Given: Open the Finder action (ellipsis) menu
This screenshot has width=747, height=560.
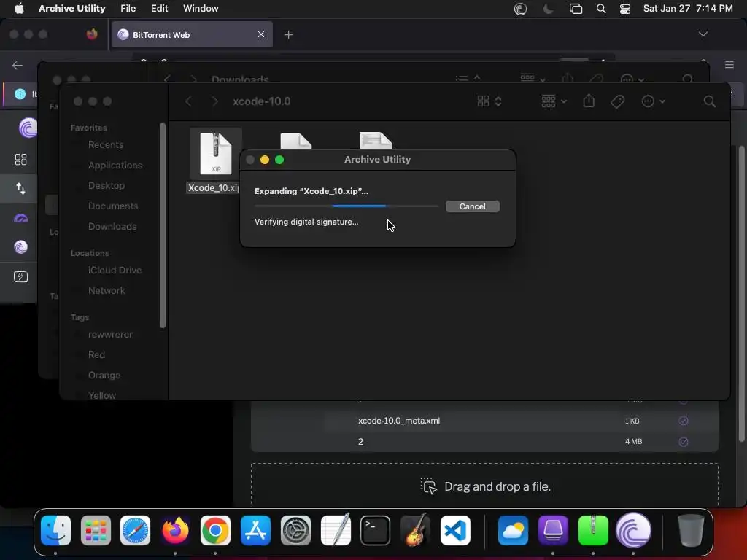Looking at the screenshot, I should pos(653,101).
